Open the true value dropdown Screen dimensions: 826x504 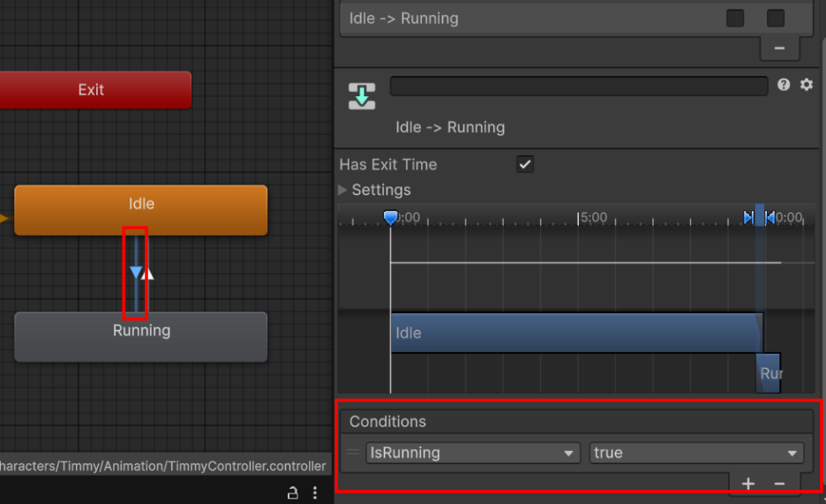696,453
